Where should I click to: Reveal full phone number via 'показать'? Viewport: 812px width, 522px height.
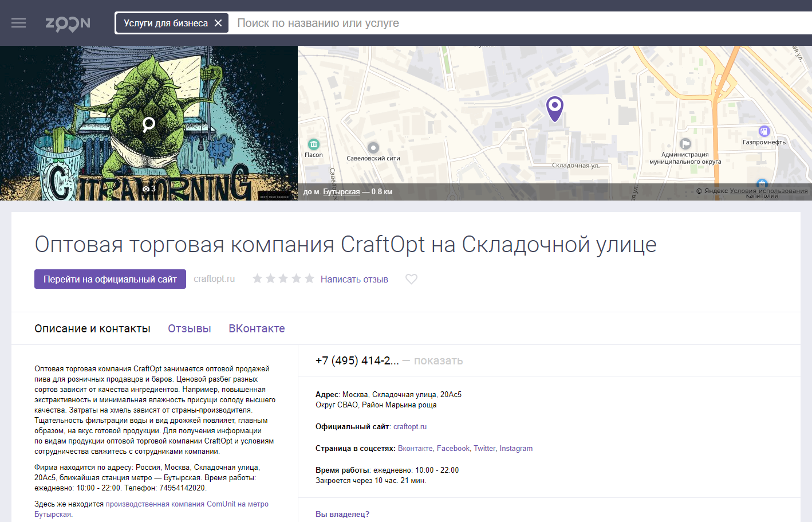438,360
